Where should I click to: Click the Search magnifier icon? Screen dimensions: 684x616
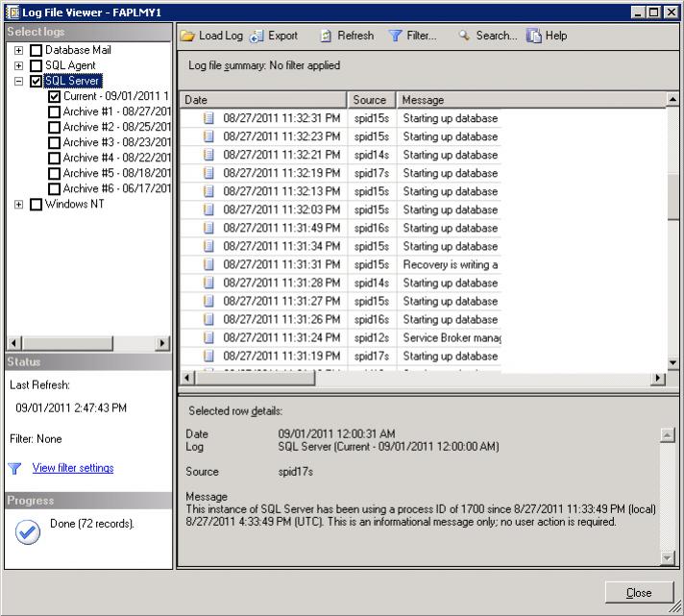pyautogui.click(x=464, y=36)
